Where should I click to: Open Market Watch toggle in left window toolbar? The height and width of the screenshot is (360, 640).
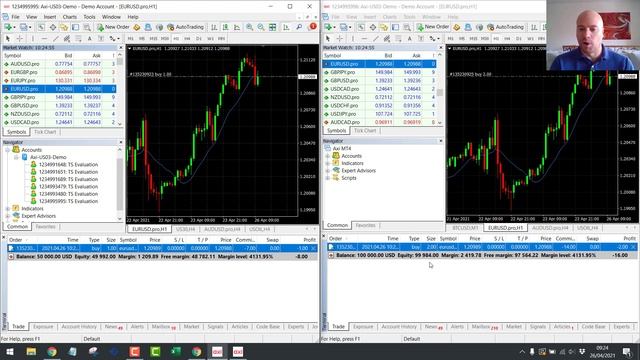41,27
